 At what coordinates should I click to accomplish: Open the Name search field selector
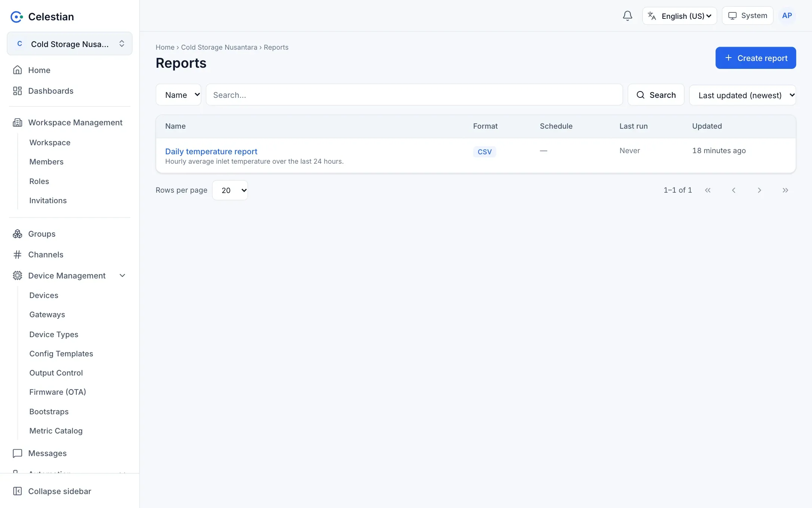pos(179,95)
